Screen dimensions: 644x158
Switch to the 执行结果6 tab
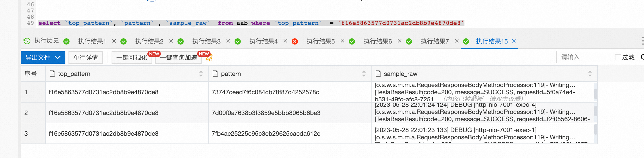click(378, 41)
